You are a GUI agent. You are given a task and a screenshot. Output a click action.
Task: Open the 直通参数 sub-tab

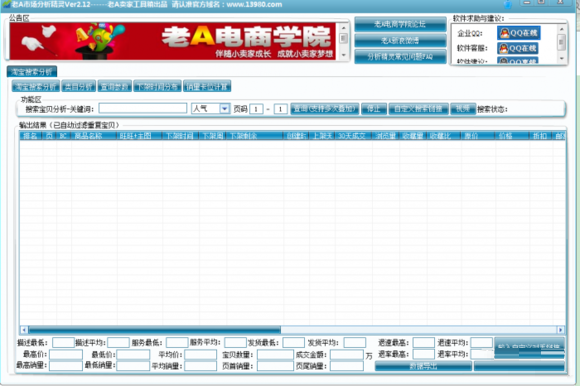click(x=114, y=87)
